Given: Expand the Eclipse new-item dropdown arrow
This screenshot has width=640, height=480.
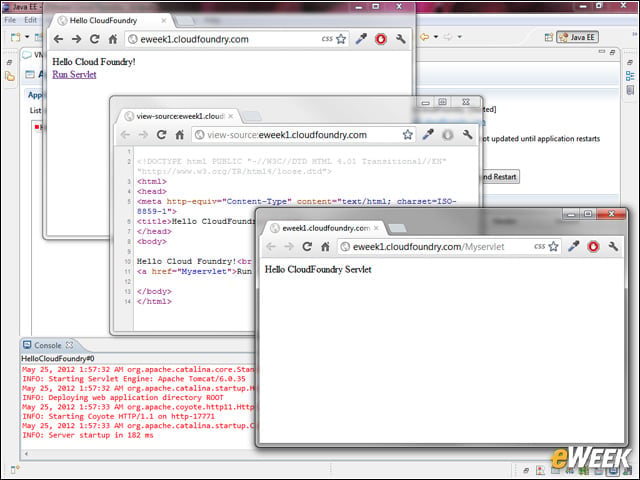Looking at the screenshot, I should click(27, 37).
